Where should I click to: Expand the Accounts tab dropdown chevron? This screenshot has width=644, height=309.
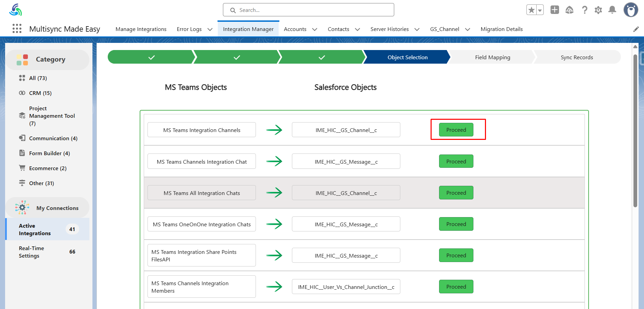315,29
